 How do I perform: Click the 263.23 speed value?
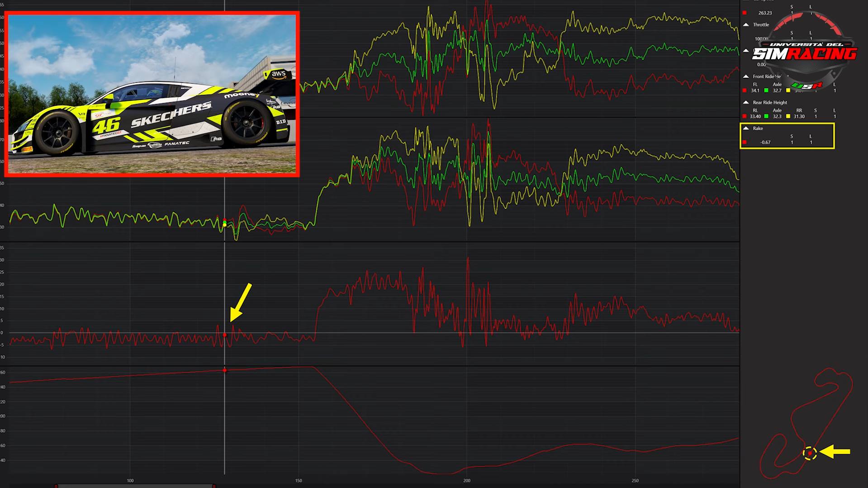click(764, 13)
